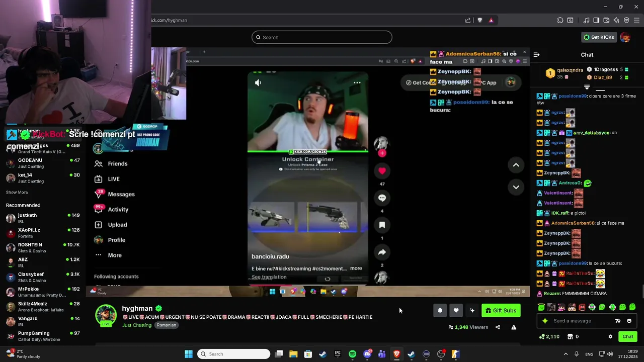Open Friends in the TikTok sidebar
The height and width of the screenshot is (362, 644).
(112, 163)
